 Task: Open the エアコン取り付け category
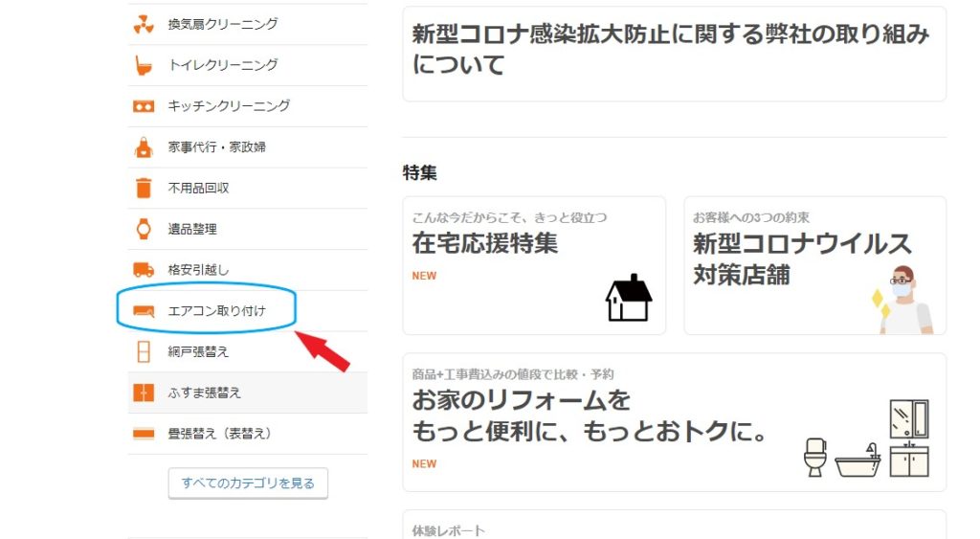coord(216,311)
